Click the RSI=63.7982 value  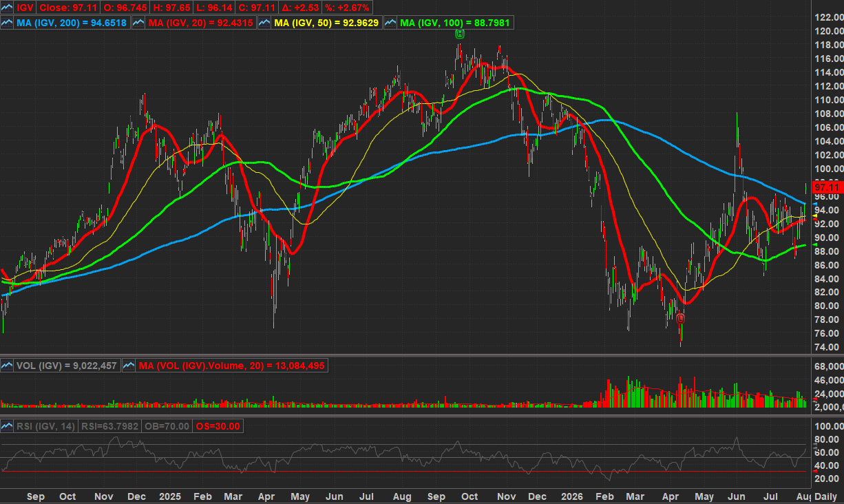point(110,426)
